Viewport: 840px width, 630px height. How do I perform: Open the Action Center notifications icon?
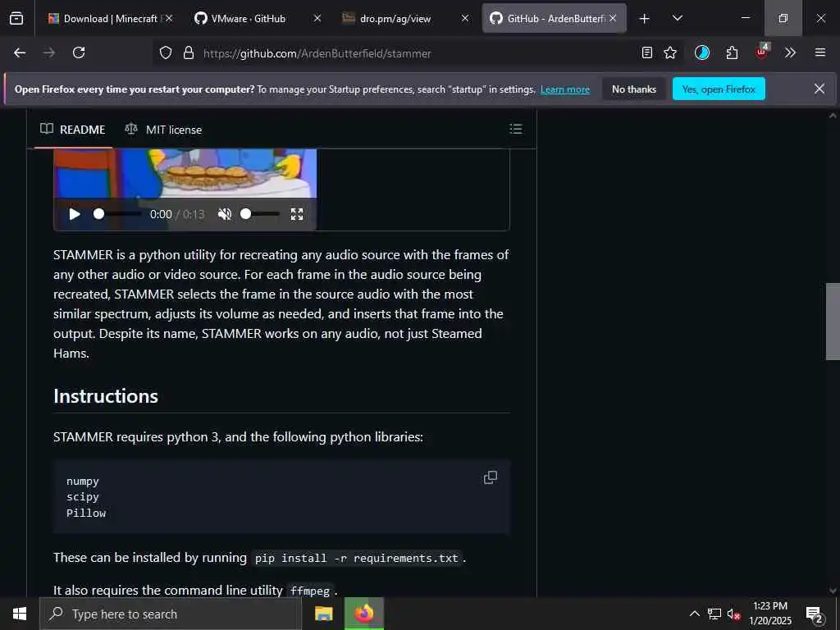[815, 614]
